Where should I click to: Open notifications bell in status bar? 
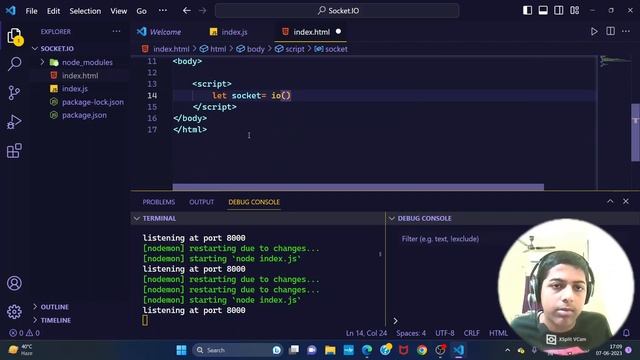coord(626,333)
